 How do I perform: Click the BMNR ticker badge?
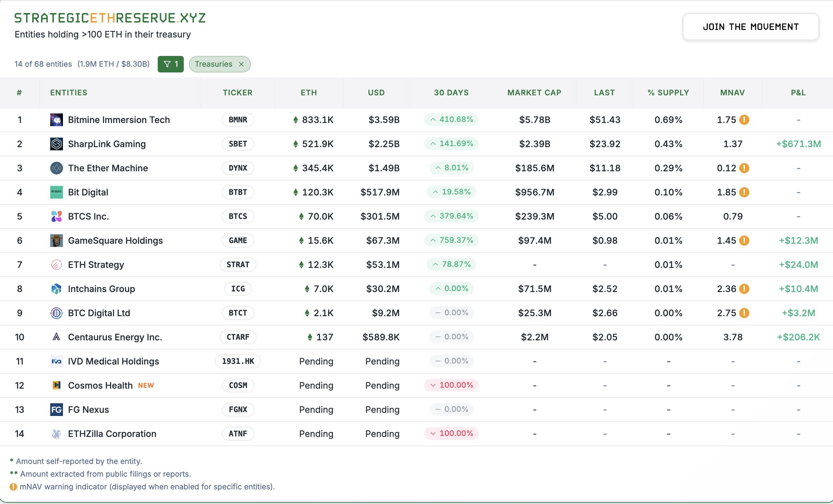(x=238, y=120)
